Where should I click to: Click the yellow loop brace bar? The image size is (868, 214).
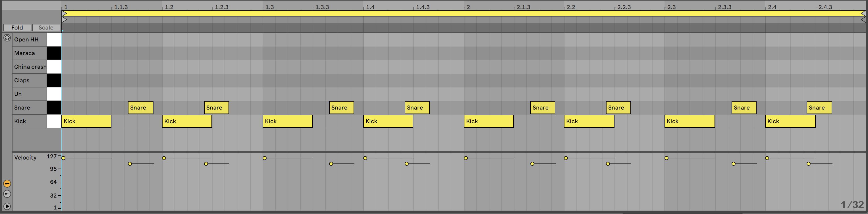click(x=438, y=13)
